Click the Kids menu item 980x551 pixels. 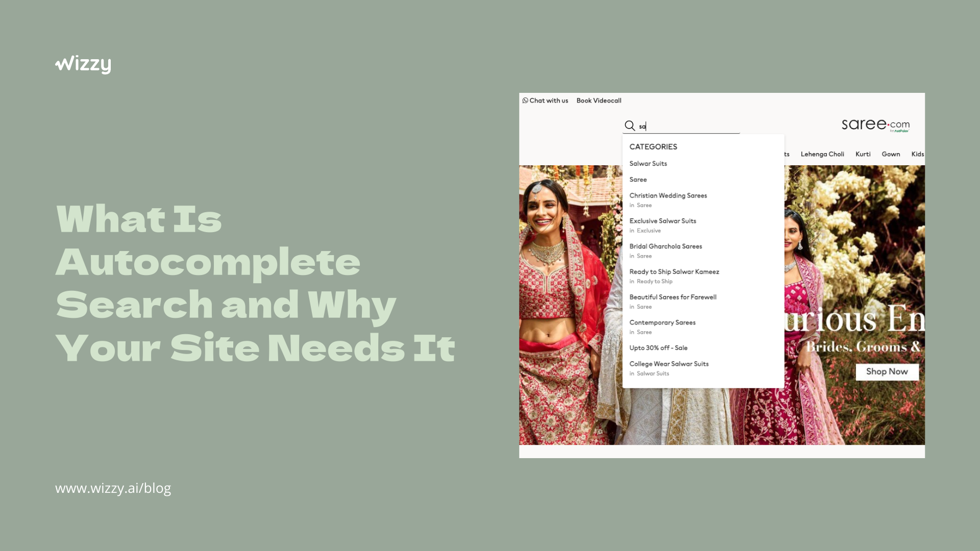(x=917, y=154)
